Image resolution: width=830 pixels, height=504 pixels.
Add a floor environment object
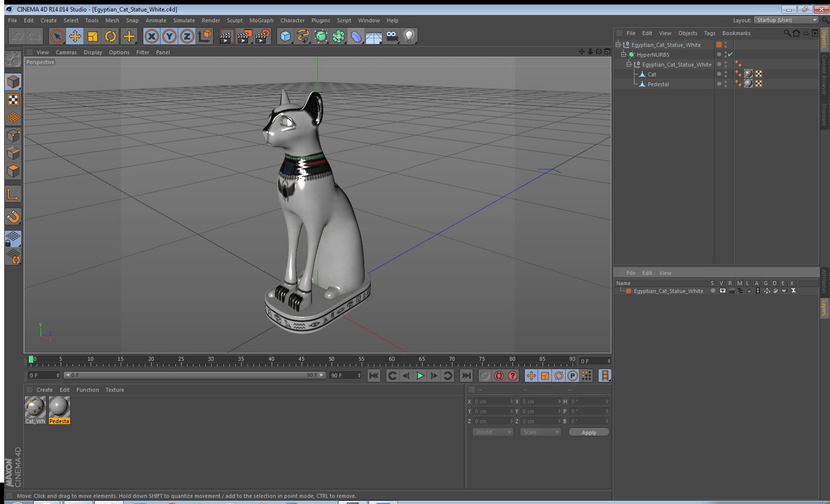point(374,36)
